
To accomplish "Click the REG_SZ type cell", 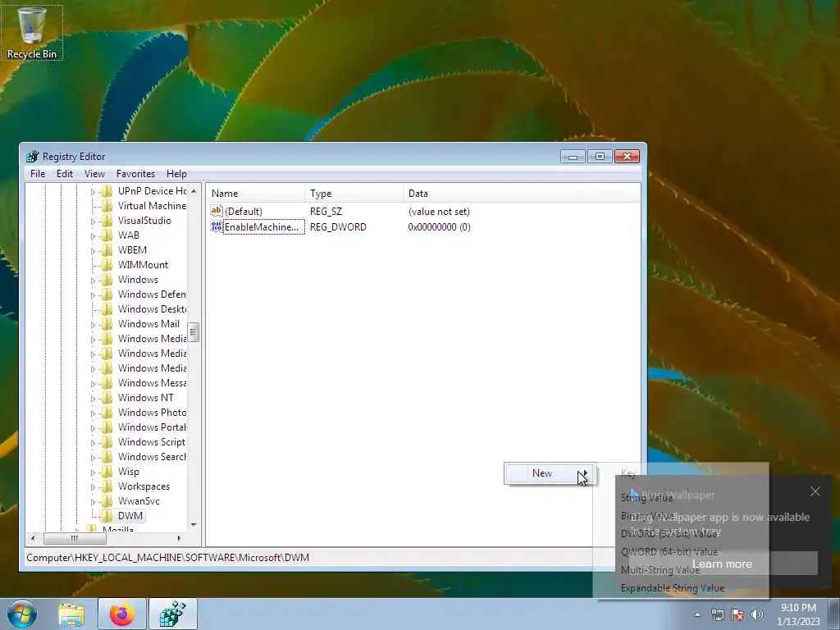I will (326, 211).
